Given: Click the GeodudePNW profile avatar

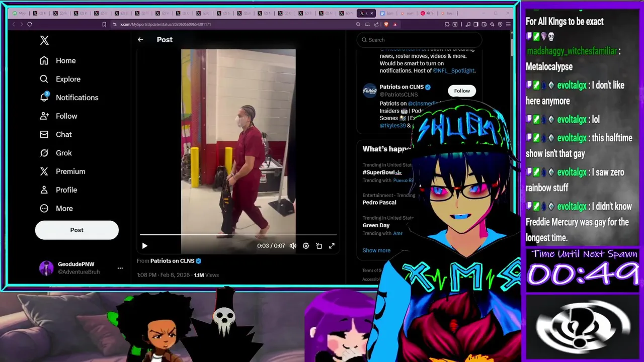Looking at the screenshot, I should 46,268.
